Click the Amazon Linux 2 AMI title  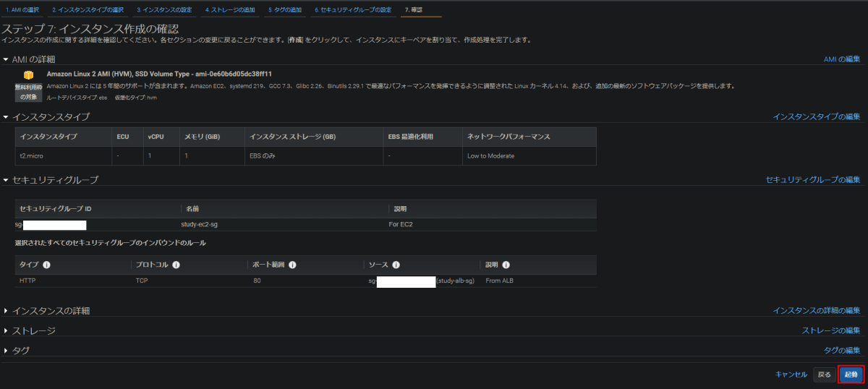tap(159, 74)
